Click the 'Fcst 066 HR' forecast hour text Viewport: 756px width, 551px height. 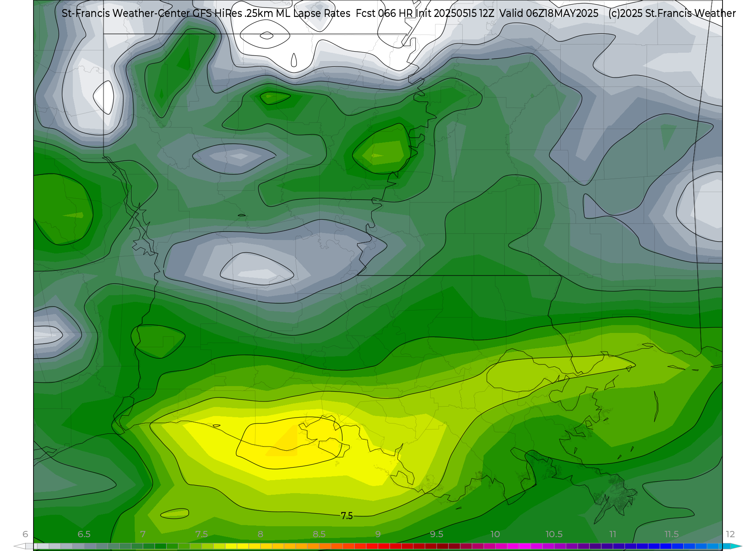[x=384, y=13]
